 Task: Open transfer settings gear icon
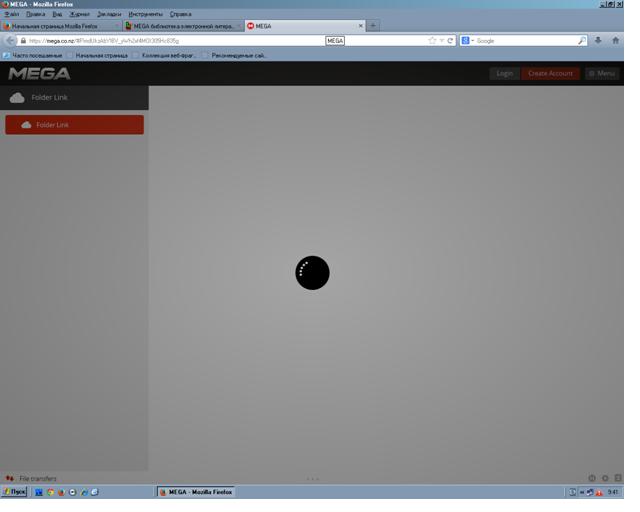[605, 478]
